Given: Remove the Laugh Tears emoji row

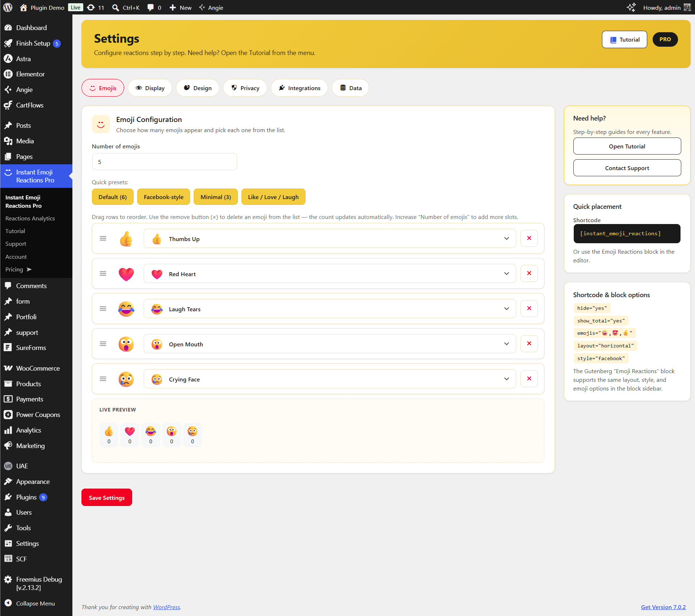Looking at the screenshot, I should pyautogui.click(x=529, y=308).
